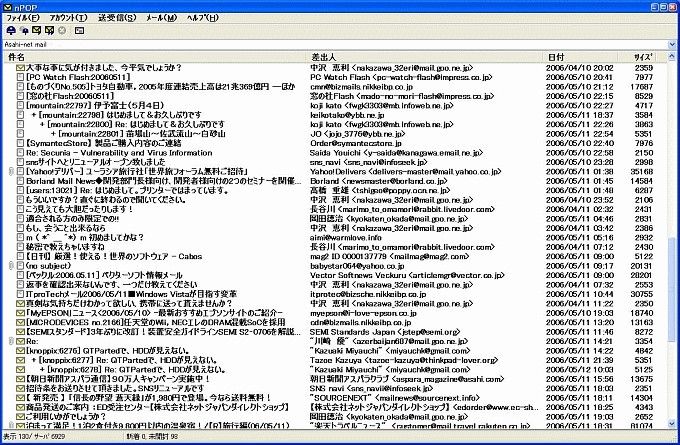Click the nPOP envelope icon in the title bar
The image size is (680, 445).
[x=7, y=7]
